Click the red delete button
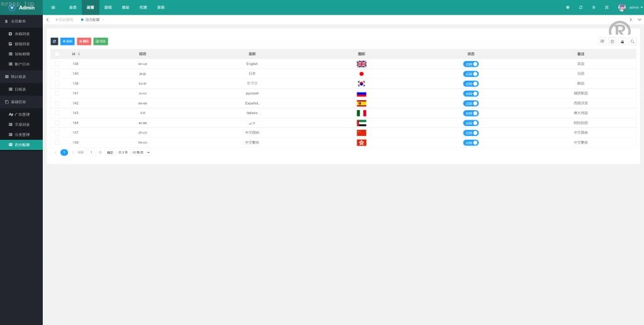The image size is (644, 325). 84,41
